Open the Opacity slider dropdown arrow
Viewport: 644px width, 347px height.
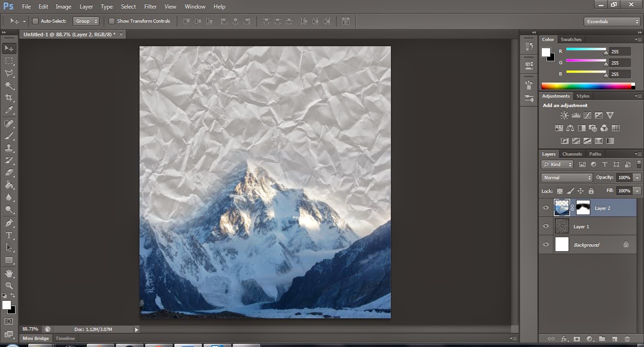(x=637, y=178)
